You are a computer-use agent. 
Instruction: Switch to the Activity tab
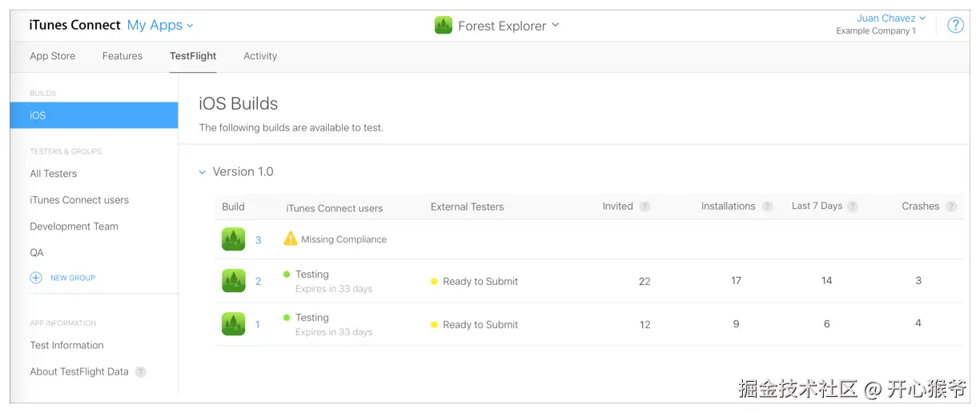point(260,56)
